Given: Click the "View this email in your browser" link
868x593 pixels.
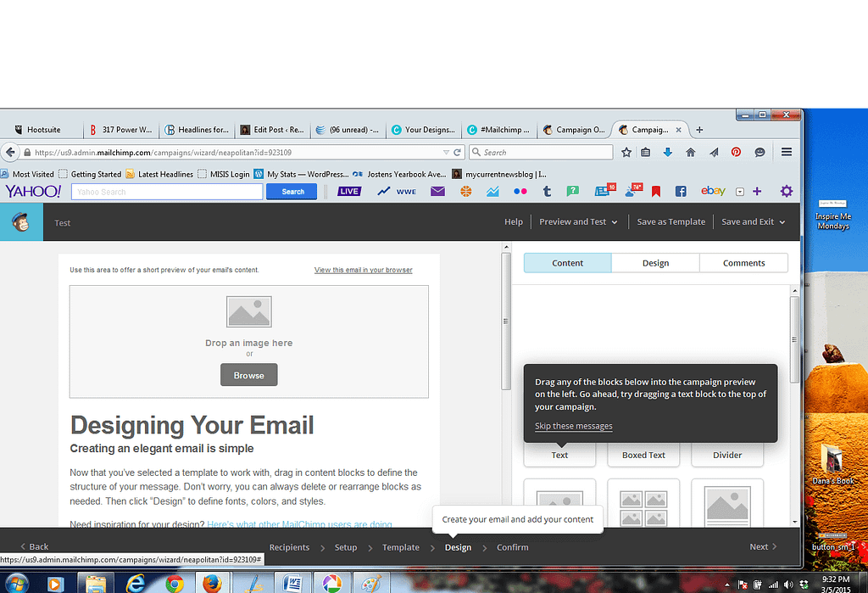Looking at the screenshot, I should pyautogui.click(x=363, y=270).
